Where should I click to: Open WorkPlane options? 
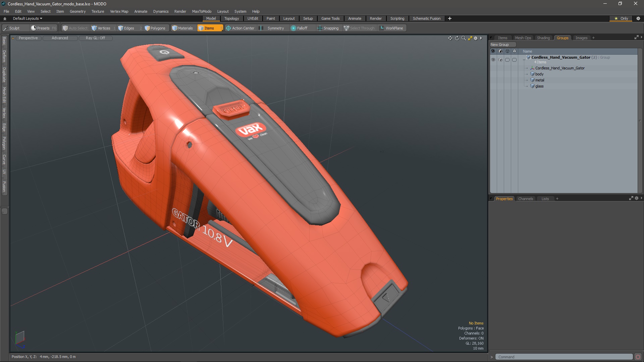click(x=391, y=28)
